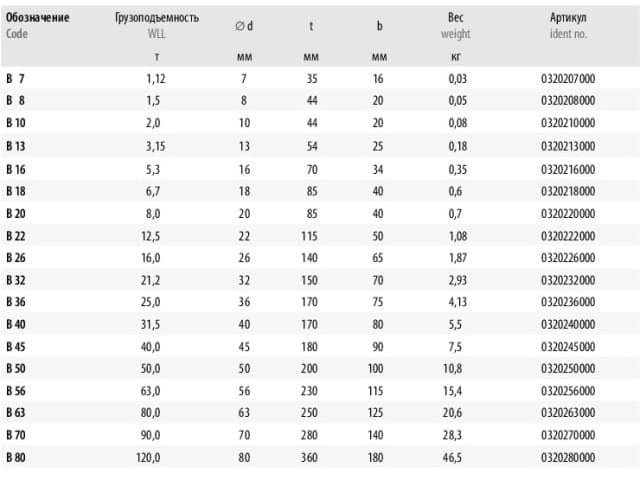Image resolution: width=640 pixels, height=480 pixels.
Task: Select row code B 32
Action: (x=16, y=280)
